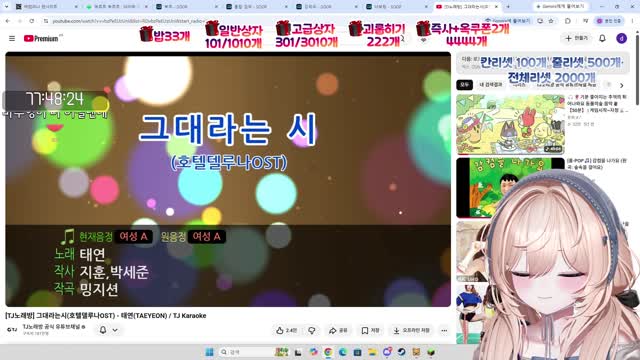Open Copilot colorful icon in taskbar

pos(313,352)
